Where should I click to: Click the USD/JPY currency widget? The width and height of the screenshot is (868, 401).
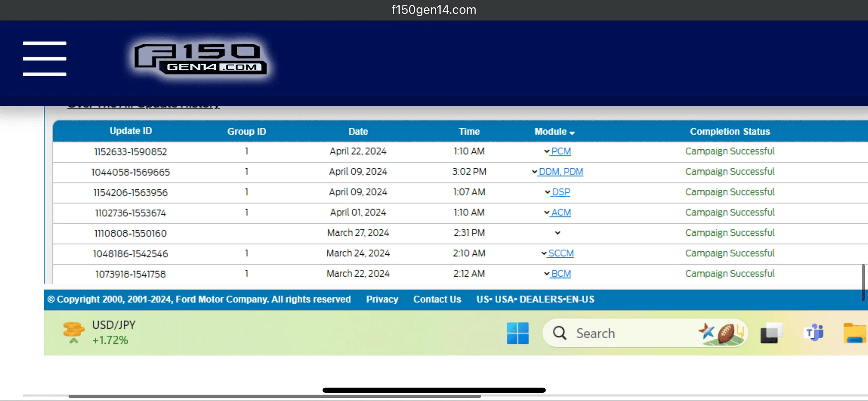tap(99, 333)
